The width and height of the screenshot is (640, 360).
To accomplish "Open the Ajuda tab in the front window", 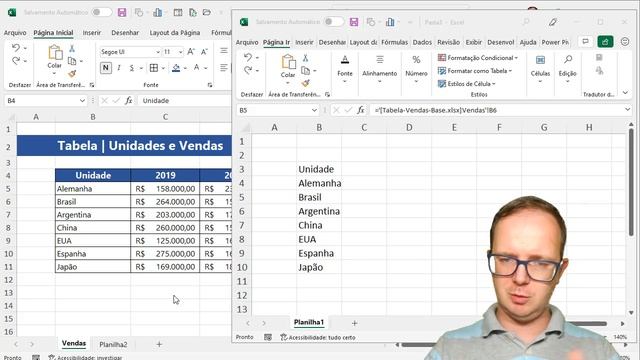I will pyautogui.click(x=528, y=42).
